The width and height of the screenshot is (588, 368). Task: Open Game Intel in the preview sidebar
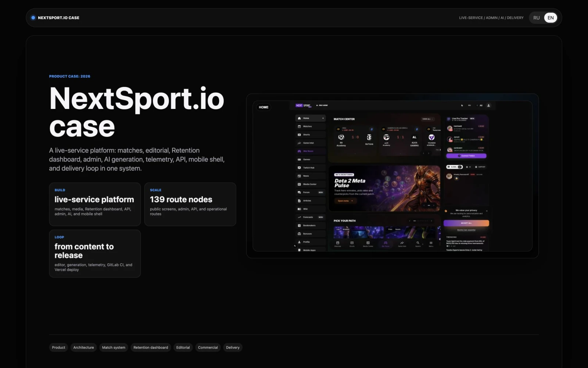(310, 143)
